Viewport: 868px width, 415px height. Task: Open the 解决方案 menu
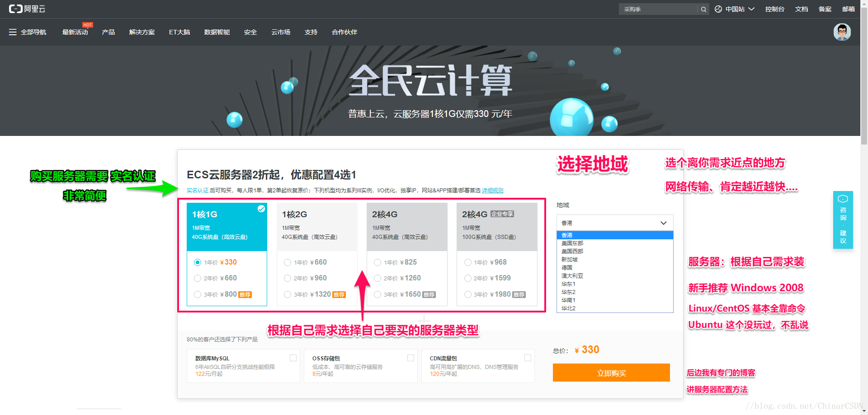142,32
